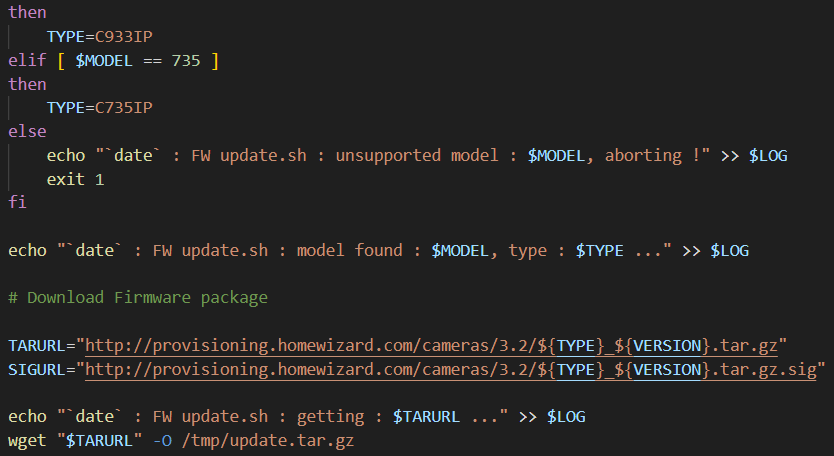Click the exit 1 statement
This screenshot has height=456, width=834.
pyautogui.click(x=75, y=179)
